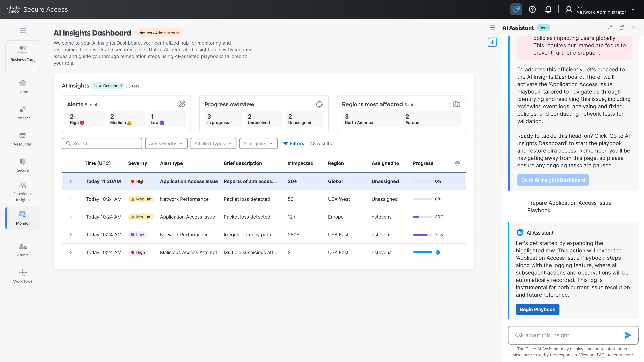Click the table column settings gear icon
This screenshot has width=644, height=362.
457,163
